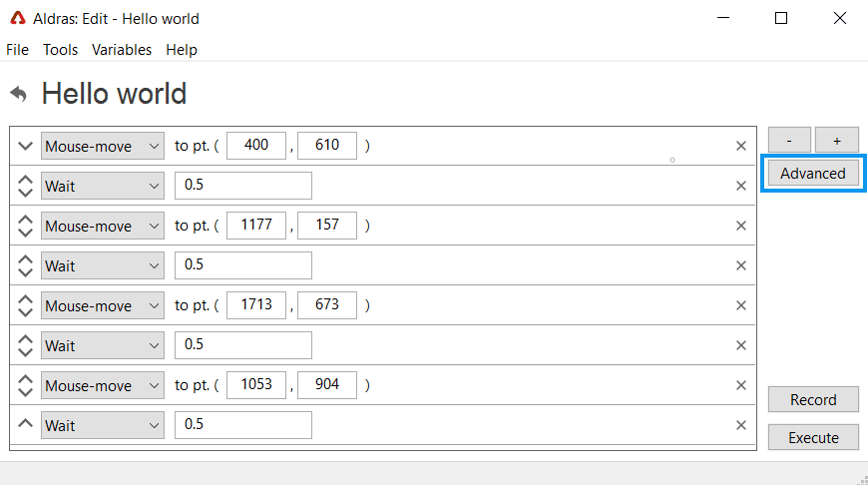868x485 pixels.
Task: Move the first Mouse-move row down
Action: point(25,146)
